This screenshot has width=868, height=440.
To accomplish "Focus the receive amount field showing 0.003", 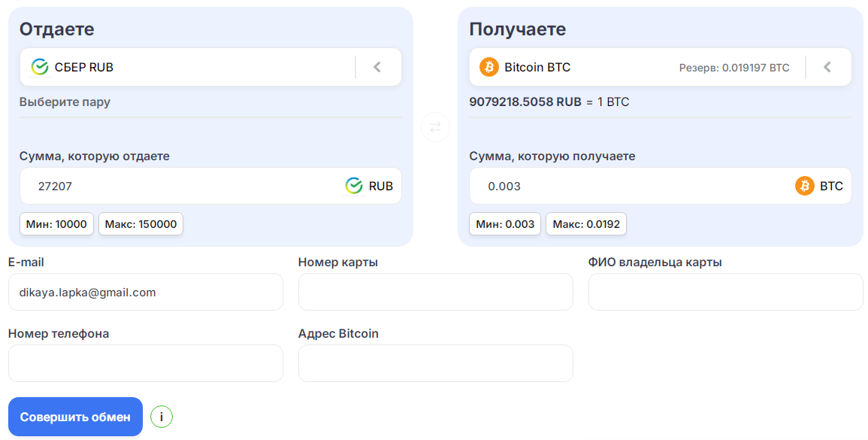I will tap(631, 186).
